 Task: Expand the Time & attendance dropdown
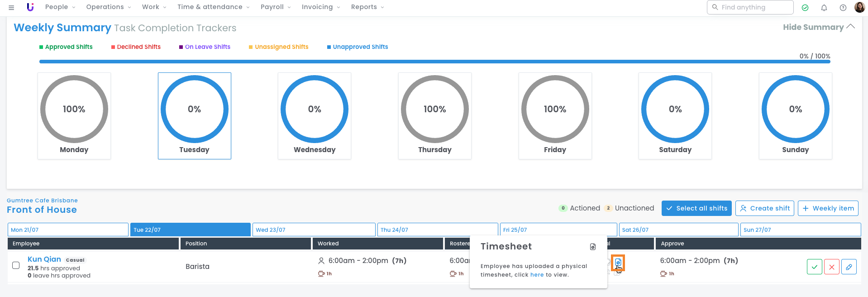point(213,7)
